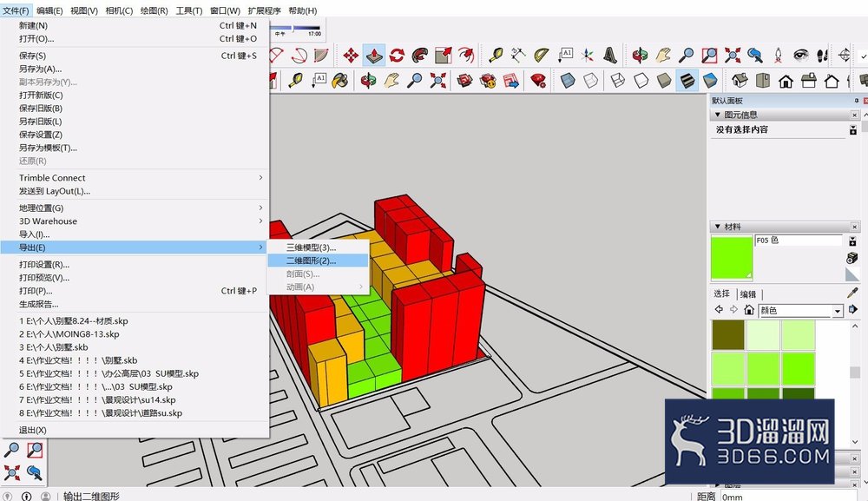
Task: Click the Zoom Extents icon in top toolbar
Action: point(733,55)
